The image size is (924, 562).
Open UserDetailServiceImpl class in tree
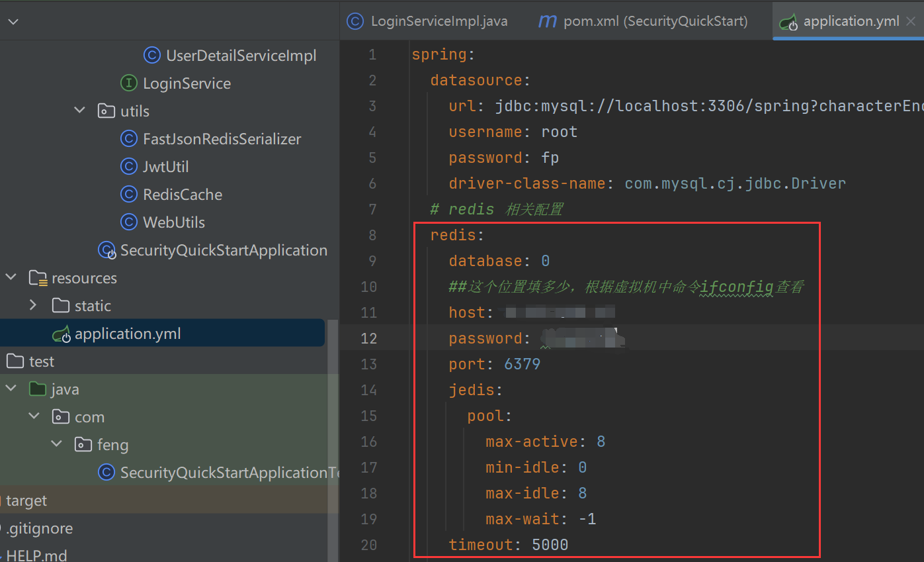point(241,56)
